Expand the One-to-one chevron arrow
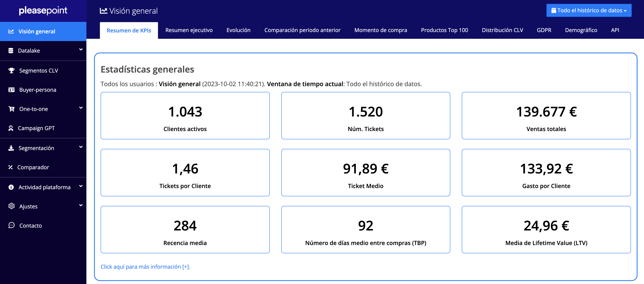Screen dimensions: 644x284 click(81, 108)
